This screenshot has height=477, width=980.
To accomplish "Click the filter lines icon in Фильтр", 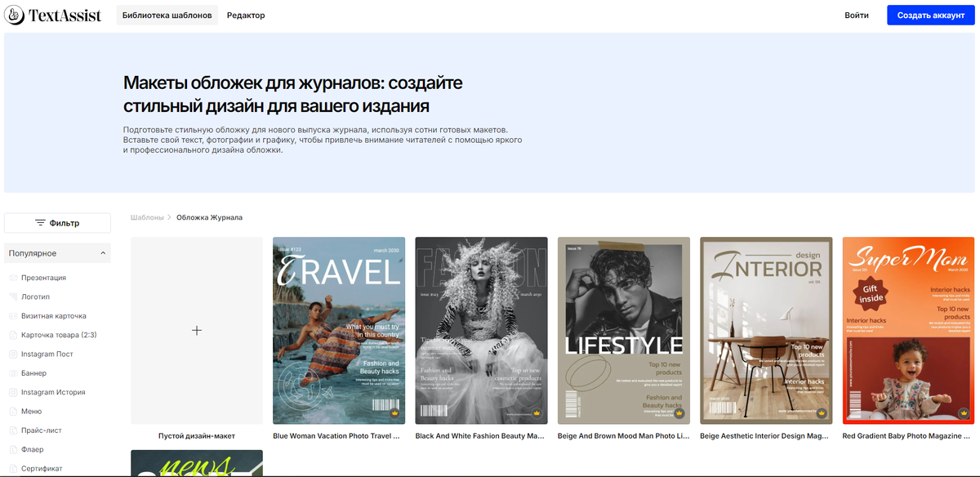I will click(x=40, y=223).
